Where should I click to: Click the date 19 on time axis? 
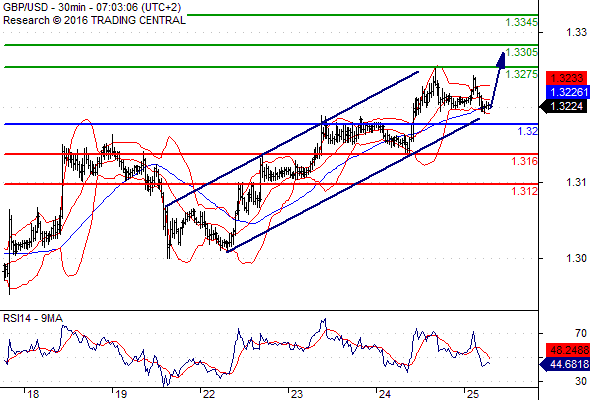point(121,394)
